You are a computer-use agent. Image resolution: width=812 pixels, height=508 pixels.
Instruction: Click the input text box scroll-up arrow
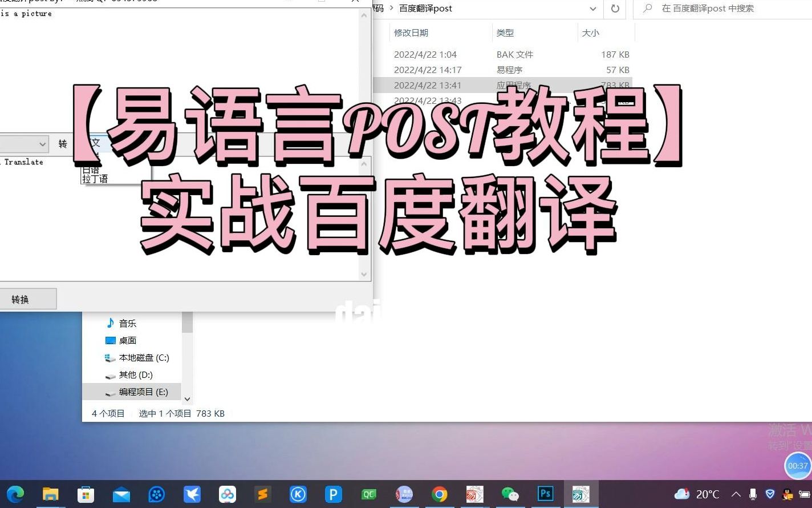coord(364,15)
